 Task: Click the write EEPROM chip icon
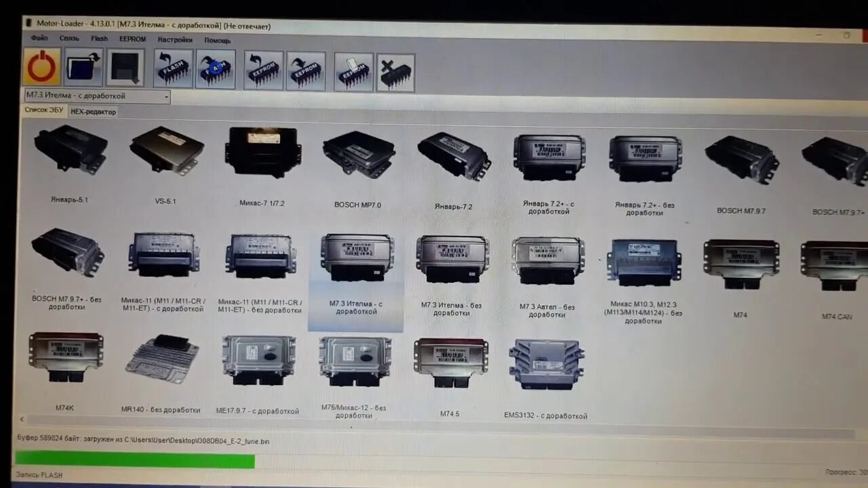(306, 71)
